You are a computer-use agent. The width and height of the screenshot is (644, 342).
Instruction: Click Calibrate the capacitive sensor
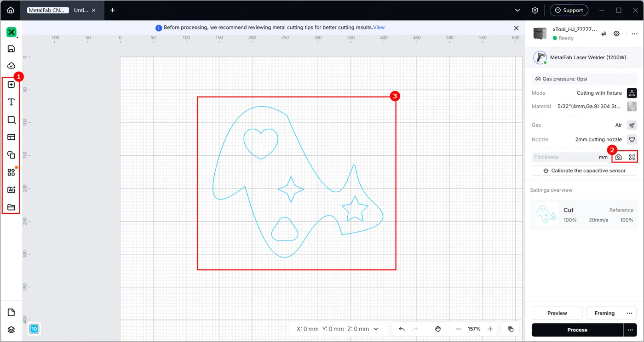tap(584, 171)
